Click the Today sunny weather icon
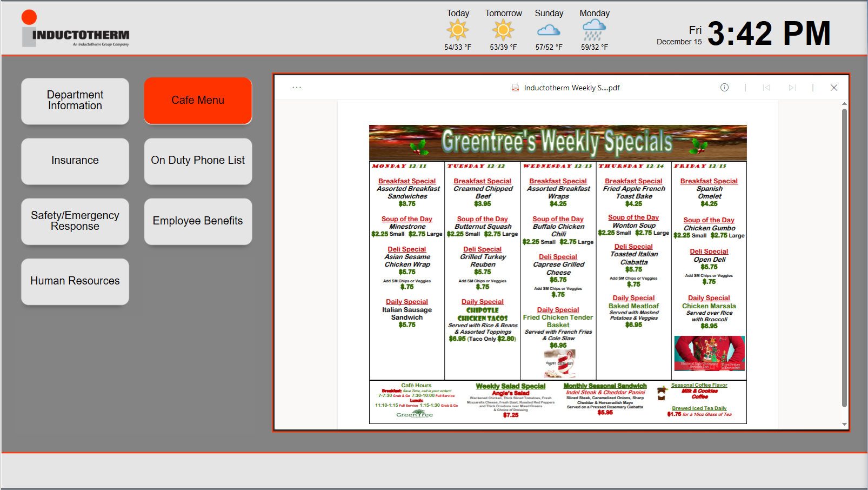This screenshot has height=490, width=868. 457,30
